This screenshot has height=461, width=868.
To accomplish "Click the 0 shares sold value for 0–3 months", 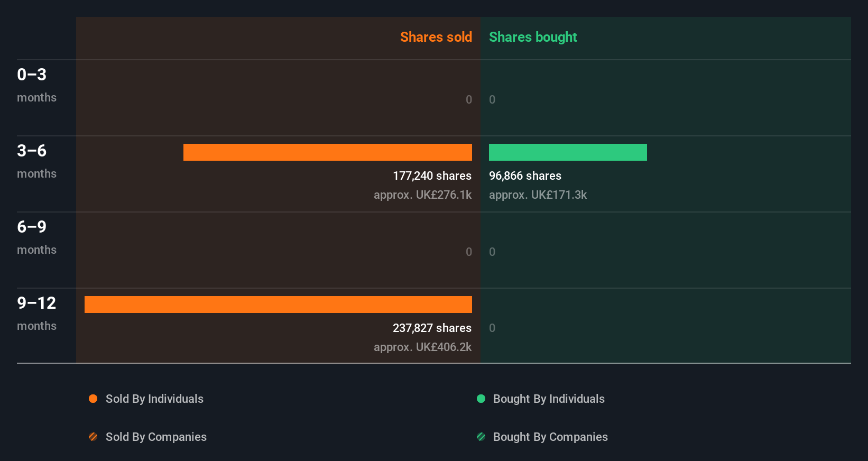I will coord(469,100).
